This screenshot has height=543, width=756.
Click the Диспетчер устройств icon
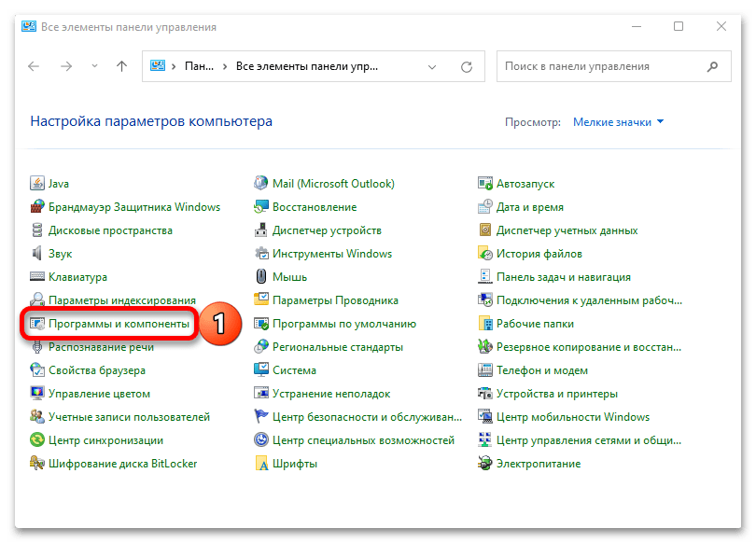[260, 230]
